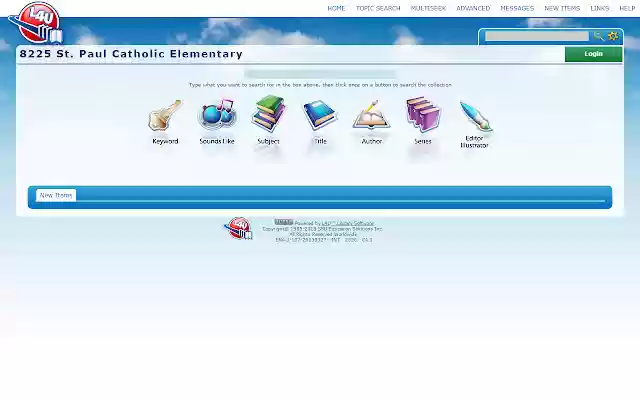The height and width of the screenshot is (400, 640).
Task: Go to TOPIC SEARCH in the top menu
Action: [378, 8]
